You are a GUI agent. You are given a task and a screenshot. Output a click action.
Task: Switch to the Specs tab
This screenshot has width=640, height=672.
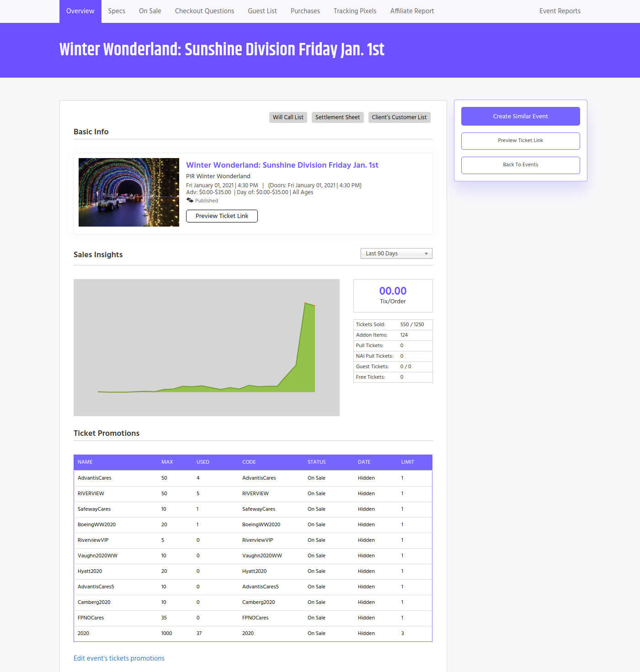click(117, 11)
